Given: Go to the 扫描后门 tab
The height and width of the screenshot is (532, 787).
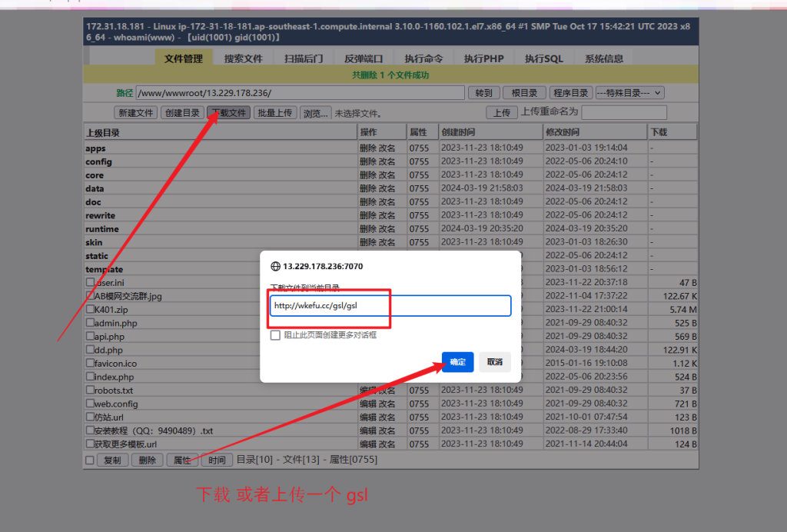Looking at the screenshot, I should pyautogui.click(x=303, y=58).
